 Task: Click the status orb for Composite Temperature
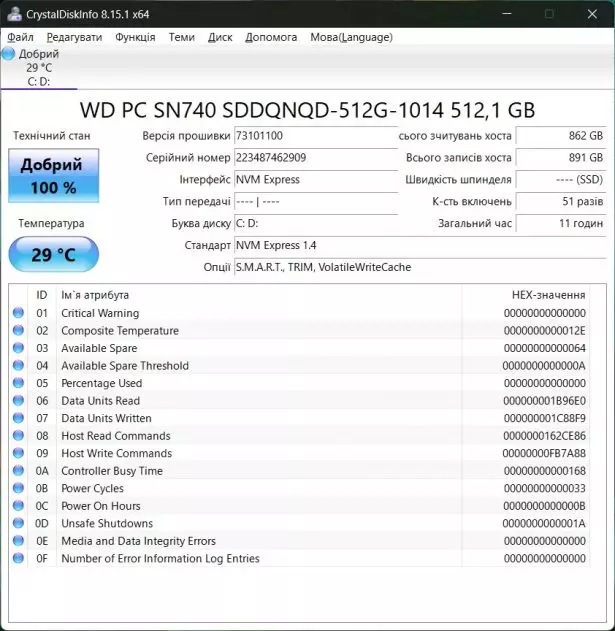pos(18,331)
